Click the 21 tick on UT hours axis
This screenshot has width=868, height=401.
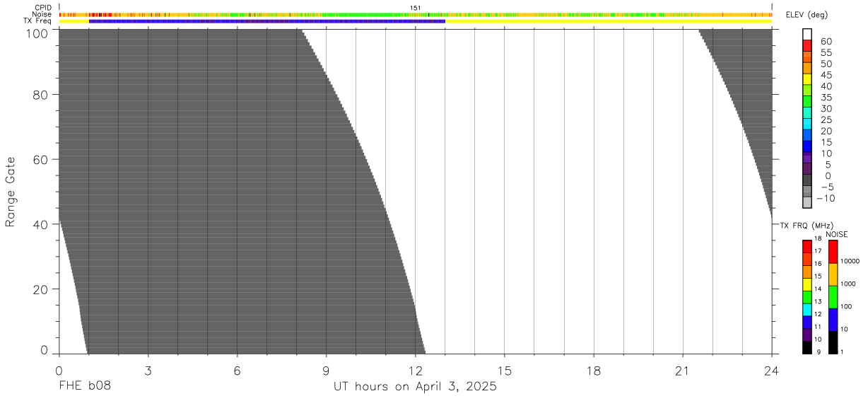click(682, 371)
